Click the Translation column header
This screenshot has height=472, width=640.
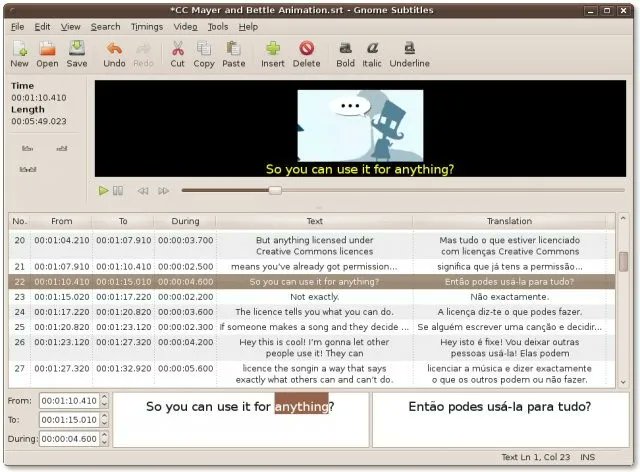509,221
